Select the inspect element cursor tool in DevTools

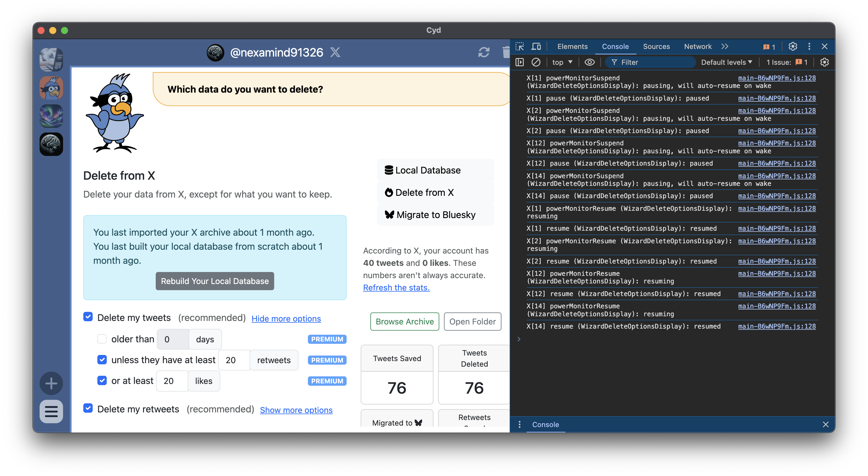click(520, 47)
